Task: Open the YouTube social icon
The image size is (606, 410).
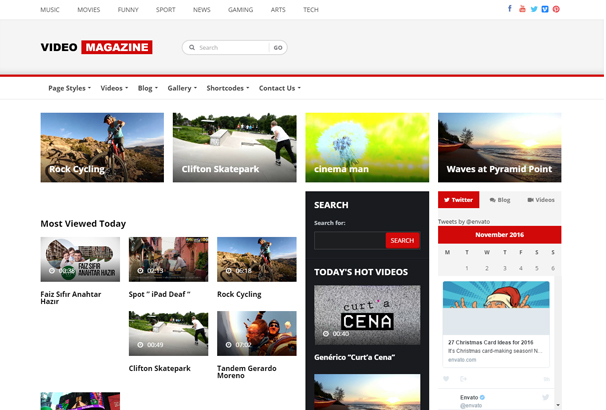Action: click(522, 9)
